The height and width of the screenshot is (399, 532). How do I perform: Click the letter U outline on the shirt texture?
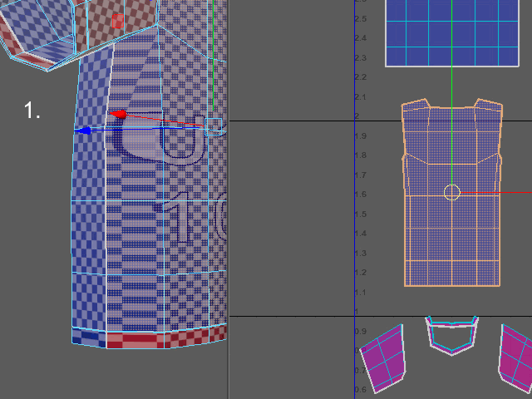(x=183, y=139)
